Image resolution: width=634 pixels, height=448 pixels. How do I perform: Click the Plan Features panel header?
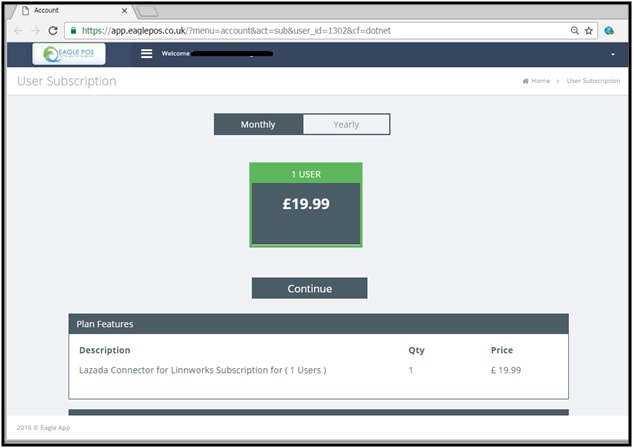coord(319,324)
